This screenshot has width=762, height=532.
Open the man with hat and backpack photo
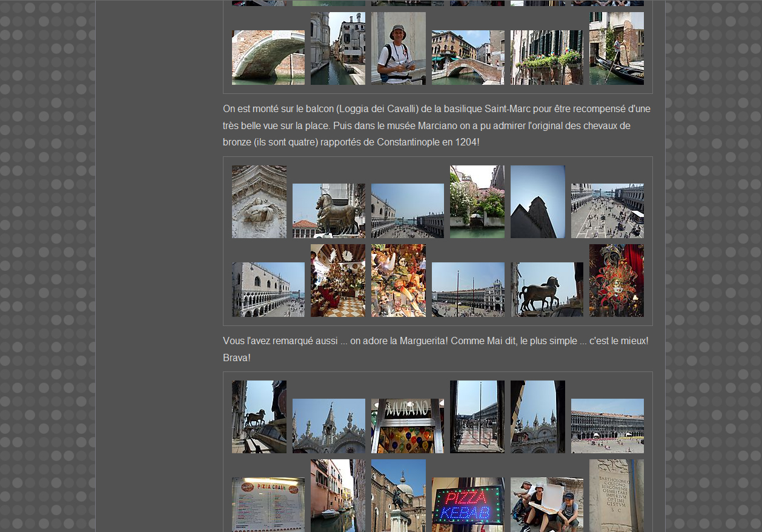click(x=398, y=48)
